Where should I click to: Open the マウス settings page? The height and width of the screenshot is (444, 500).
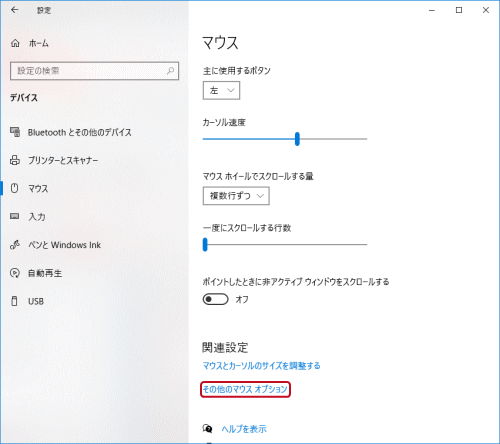click(x=38, y=189)
